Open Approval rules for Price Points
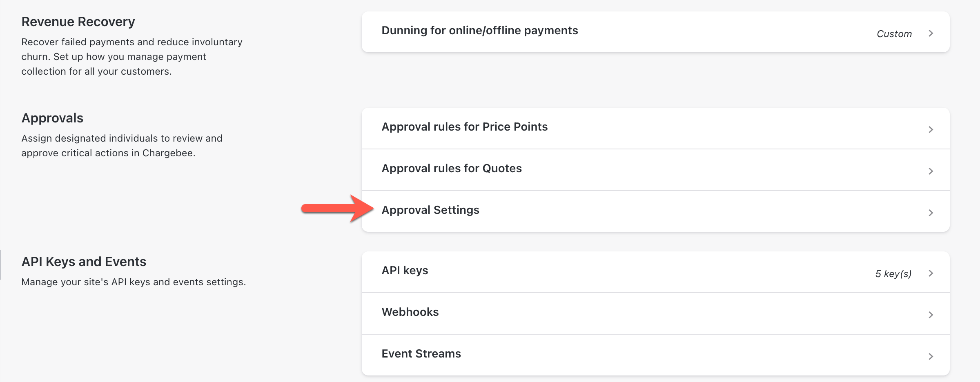The width and height of the screenshot is (980, 382). [464, 127]
